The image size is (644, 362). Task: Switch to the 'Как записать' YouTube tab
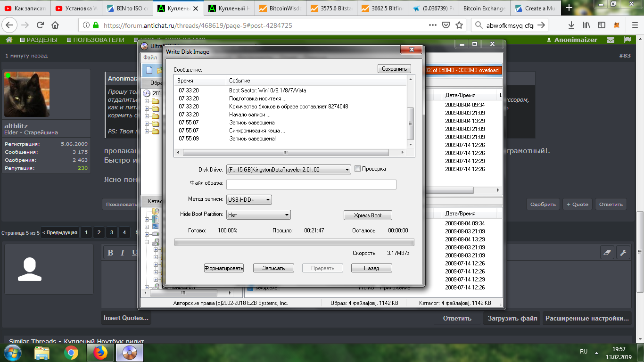click(x=25, y=8)
